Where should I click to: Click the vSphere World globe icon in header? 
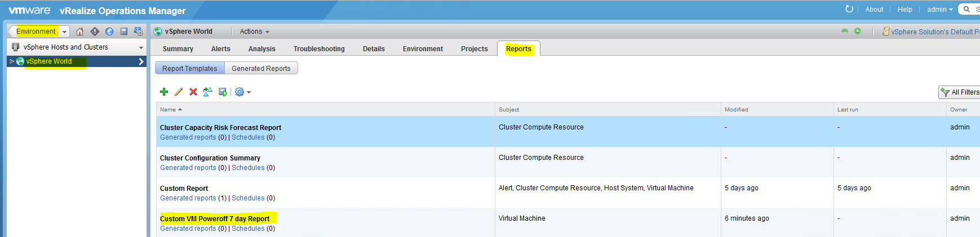158,32
